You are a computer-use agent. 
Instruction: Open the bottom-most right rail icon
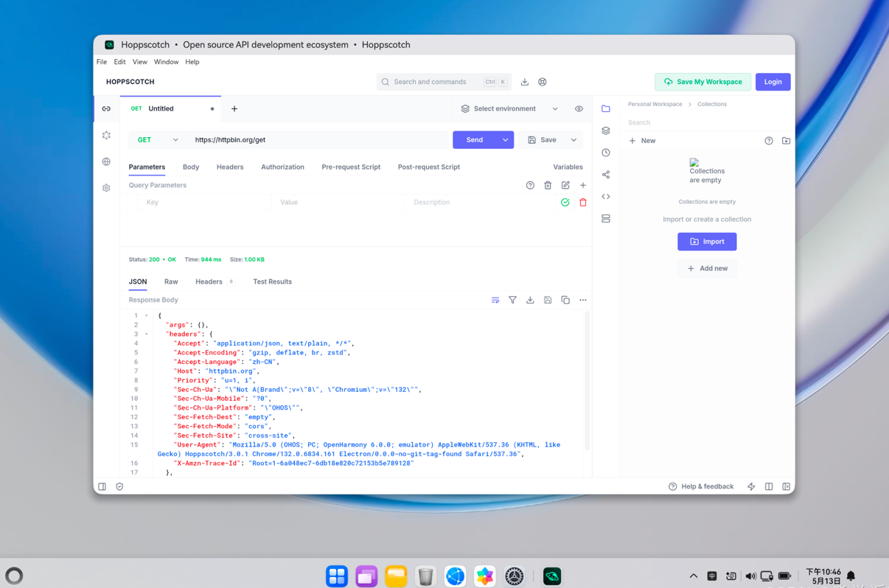606,219
